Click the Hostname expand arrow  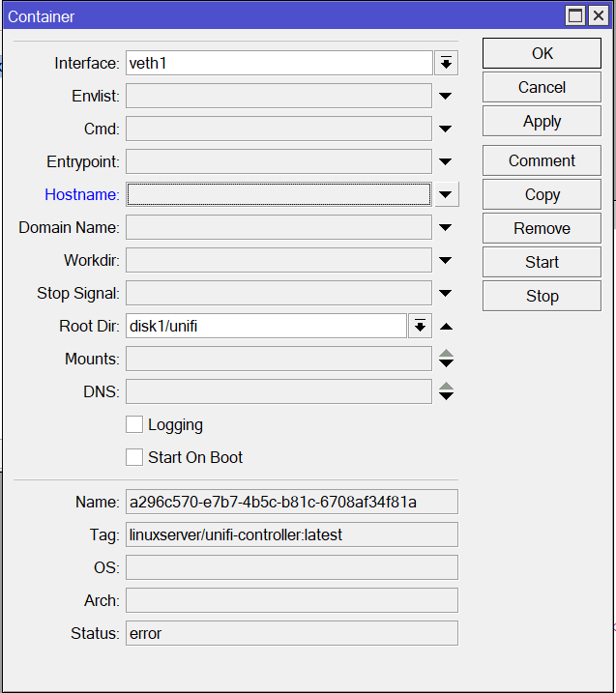click(x=446, y=195)
